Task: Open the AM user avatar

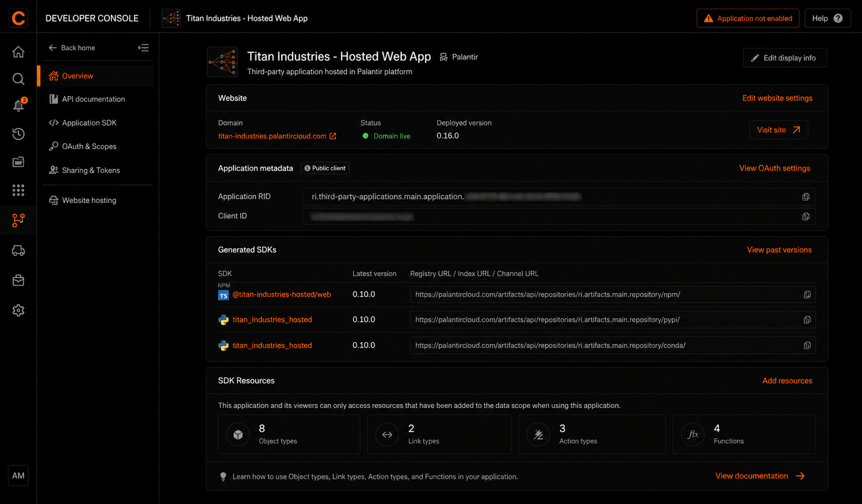Action: click(18, 476)
